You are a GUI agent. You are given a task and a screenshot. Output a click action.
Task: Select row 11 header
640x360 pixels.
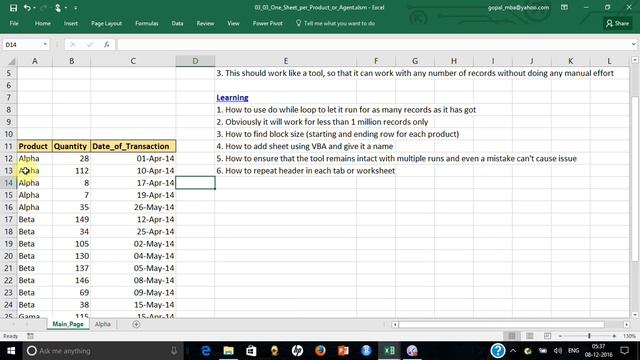coord(9,146)
